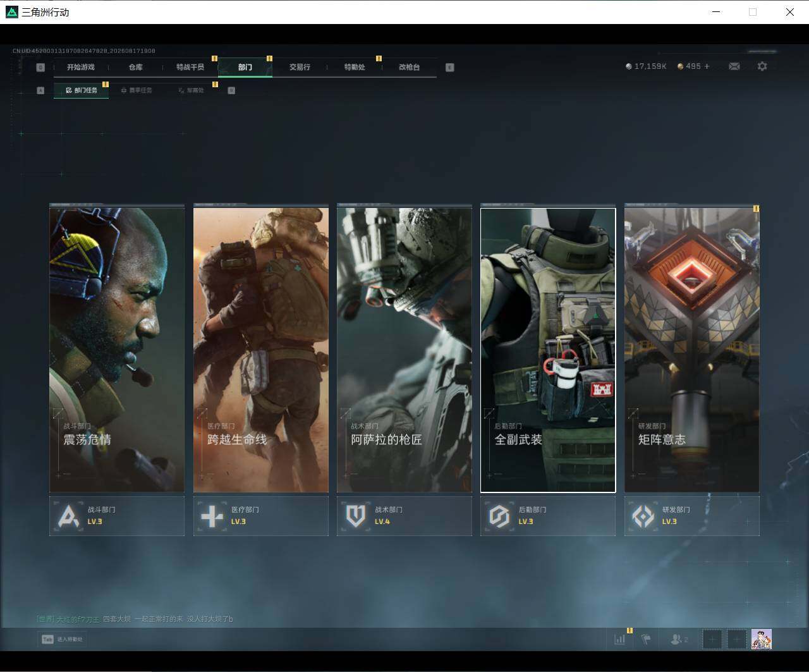This screenshot has height=672, width=809.
Task: Open the 震荡危情 combat department card
Action: tap(117, 350)
